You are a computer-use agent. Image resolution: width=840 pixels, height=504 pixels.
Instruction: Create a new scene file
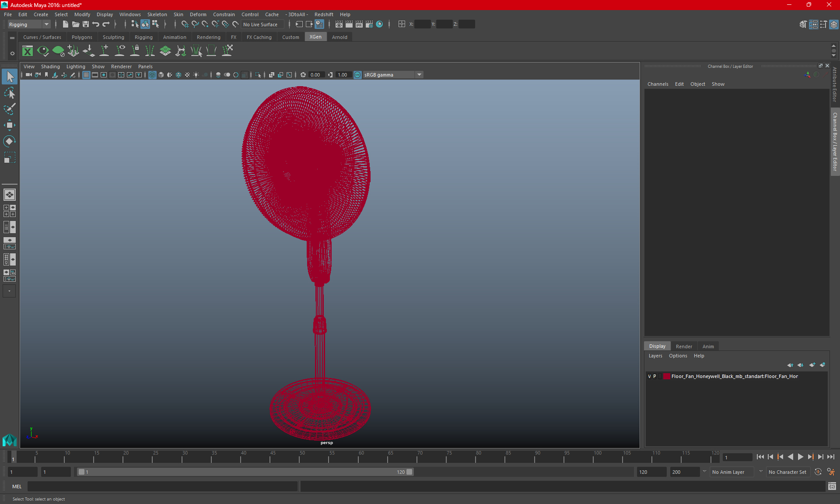point(65,24)
